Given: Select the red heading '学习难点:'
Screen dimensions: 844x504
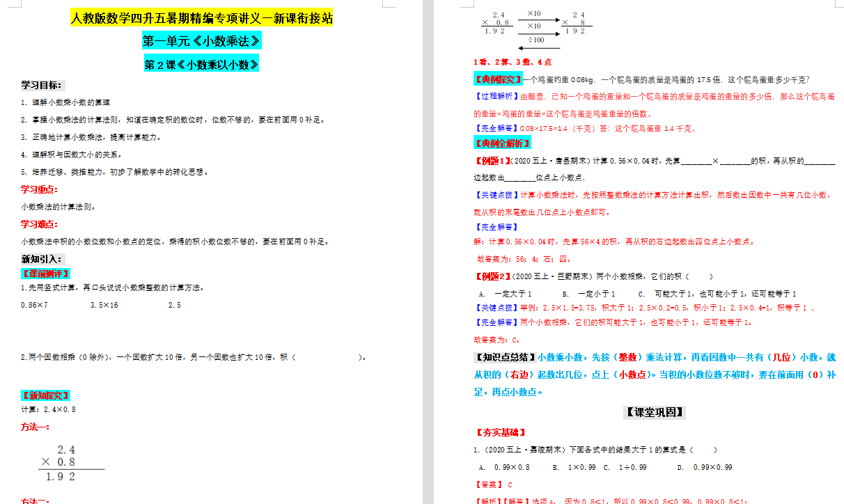Looking at the screenshot, I should tap(40, 224).
